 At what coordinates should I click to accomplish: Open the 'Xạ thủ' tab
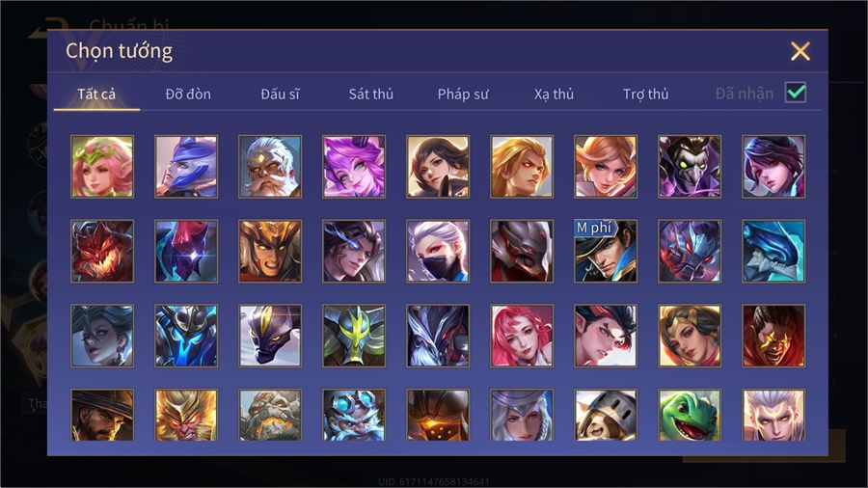tap(554, 95)
